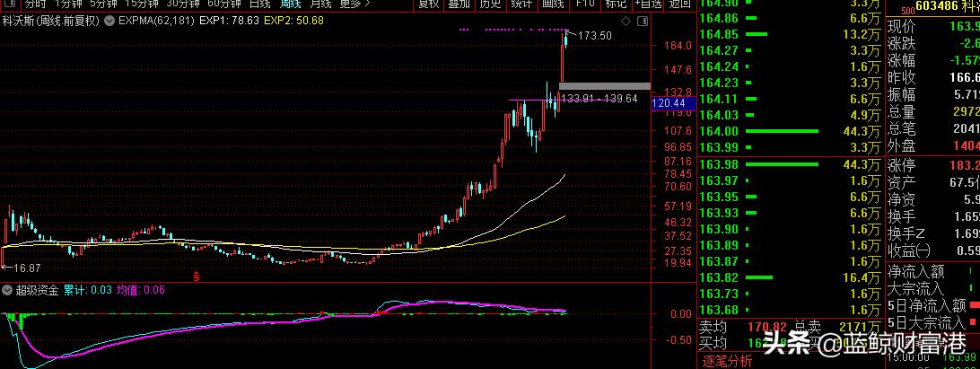Open the 更多 timeframe menu
This screenshot has width=980, height=369.
355,4
